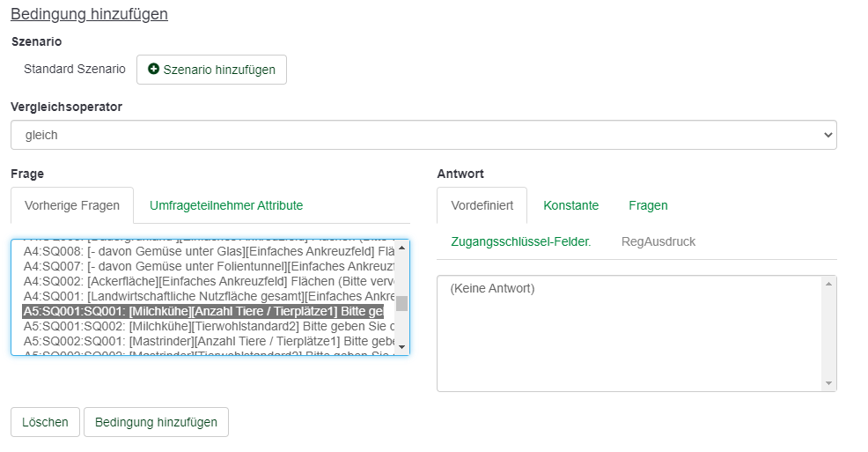Select the (Keine Antwort) option
The width and height of the screenshot is (868, 452).
click(x=492, y=288)
